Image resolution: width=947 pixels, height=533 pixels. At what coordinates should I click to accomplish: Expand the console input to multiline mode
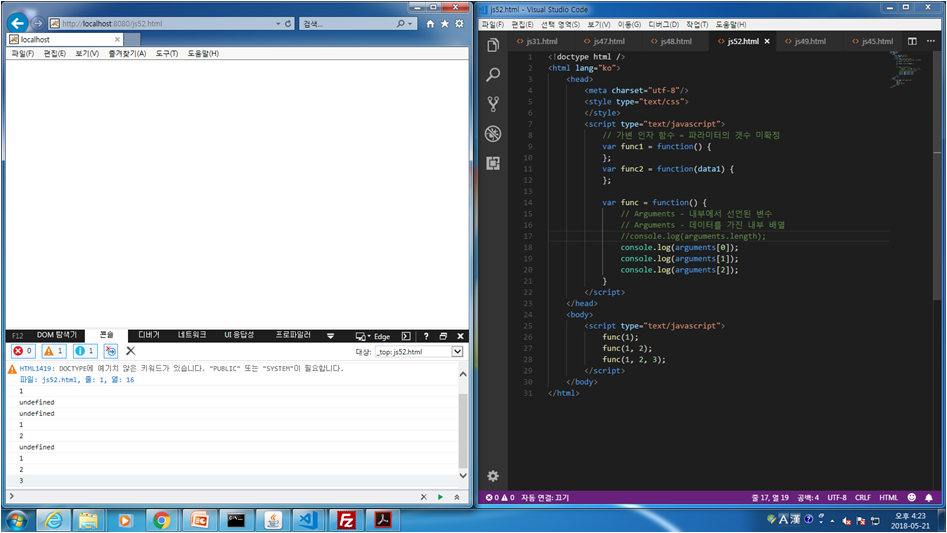pos(457,497)
